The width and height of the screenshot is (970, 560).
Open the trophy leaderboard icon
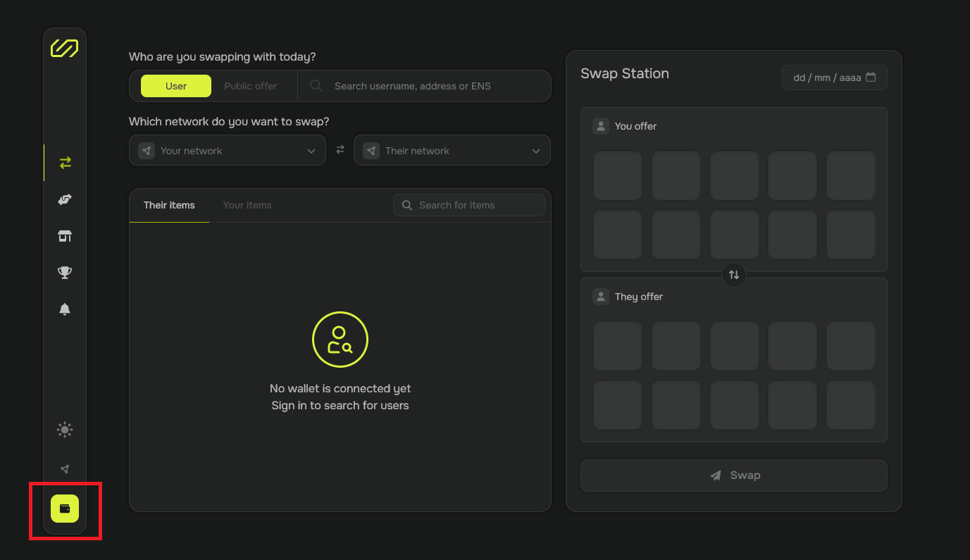tap(65, 273)
